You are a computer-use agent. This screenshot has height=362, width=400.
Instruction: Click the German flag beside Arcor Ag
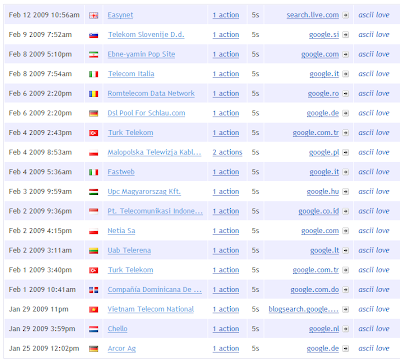[x=94, y=349]
